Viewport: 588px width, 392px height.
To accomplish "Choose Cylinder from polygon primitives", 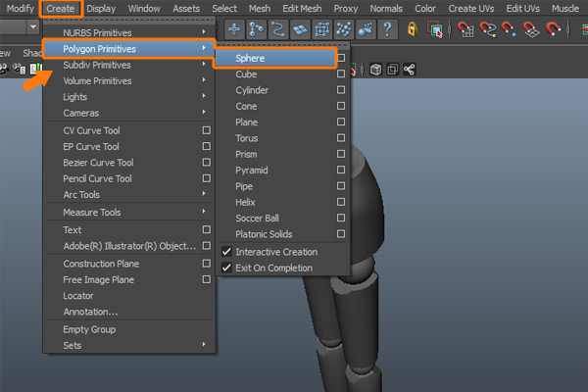I will pos(252,90).
